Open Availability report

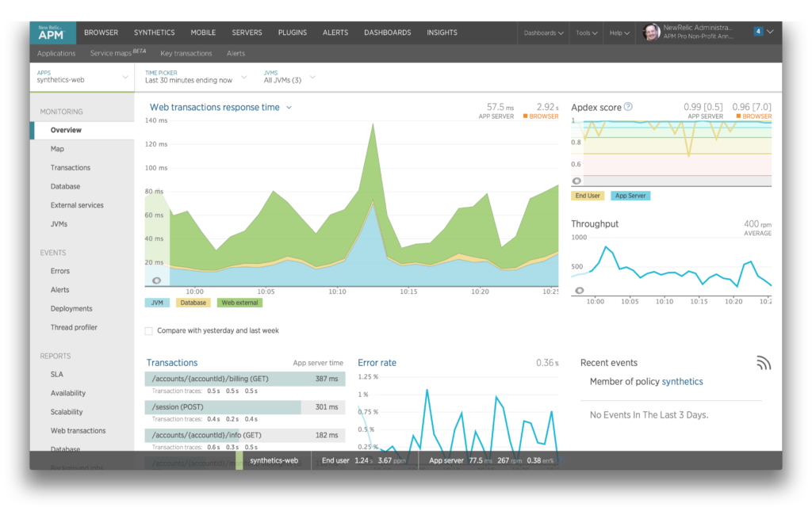68,393
